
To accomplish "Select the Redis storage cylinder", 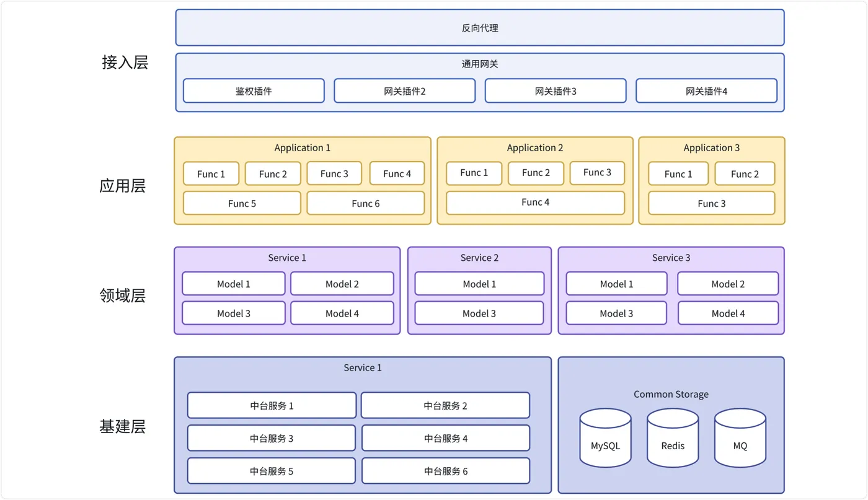I will click(673, 438).
